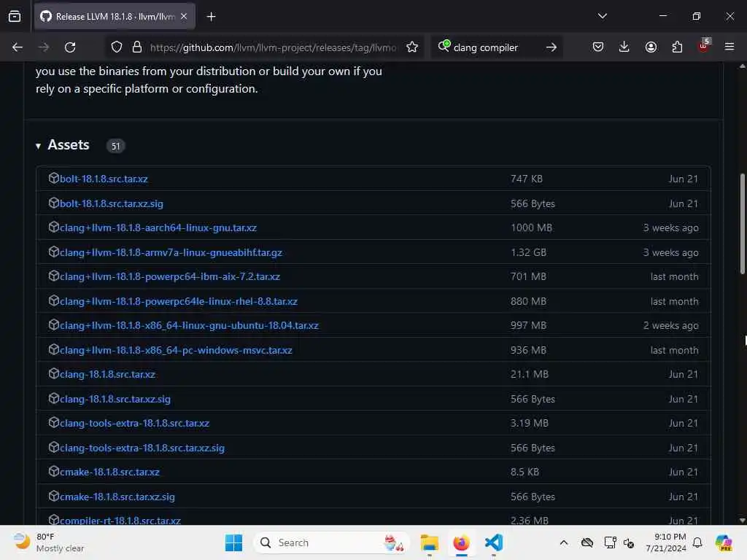
Task: Click the Firefox back arrow button
Action: pos(18,47)
